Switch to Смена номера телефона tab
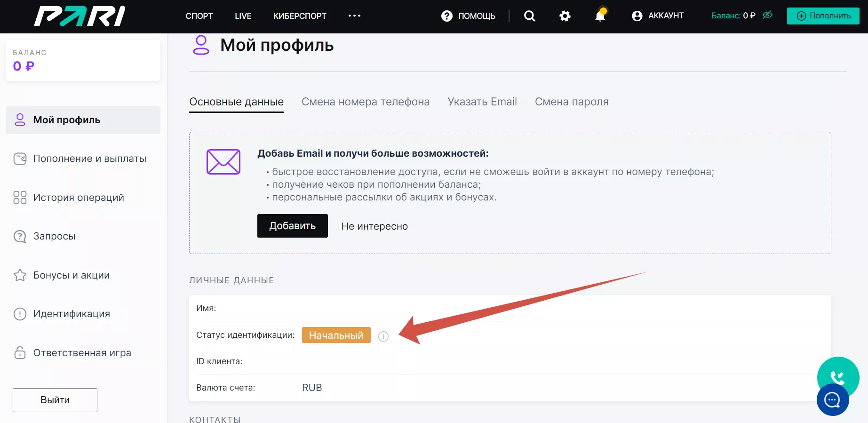Image resolution: width=868 pixels, height=423 pixels. (x=365, y=102)
